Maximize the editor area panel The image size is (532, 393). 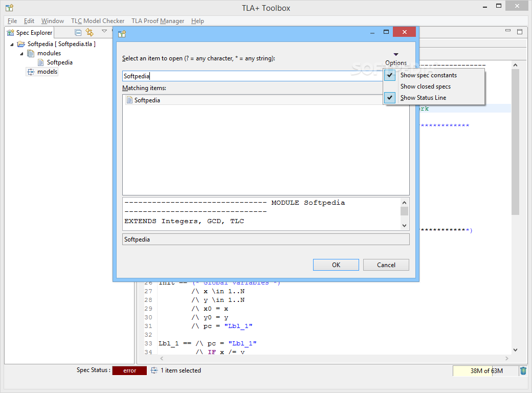pos(519,32)
